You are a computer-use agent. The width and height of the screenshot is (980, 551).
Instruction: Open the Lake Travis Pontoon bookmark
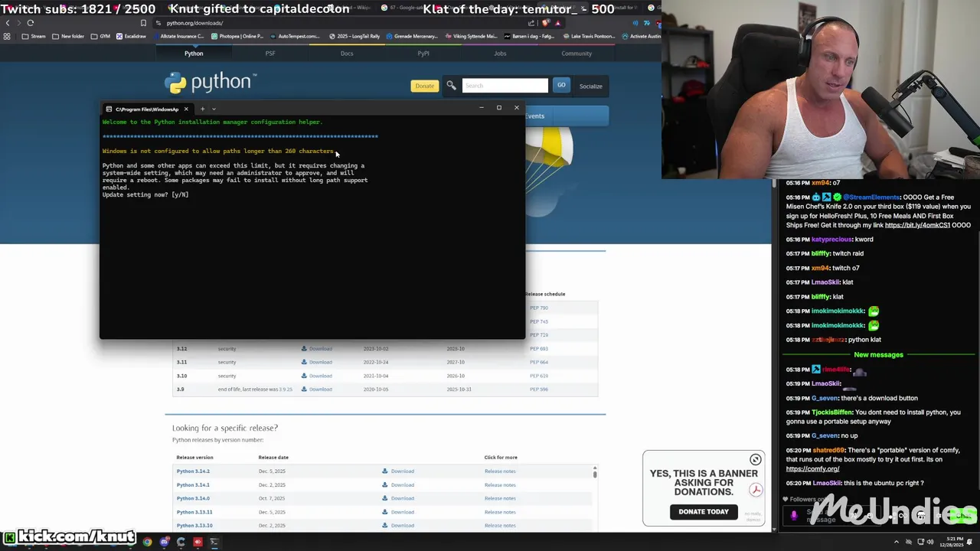tap(589, 36)
